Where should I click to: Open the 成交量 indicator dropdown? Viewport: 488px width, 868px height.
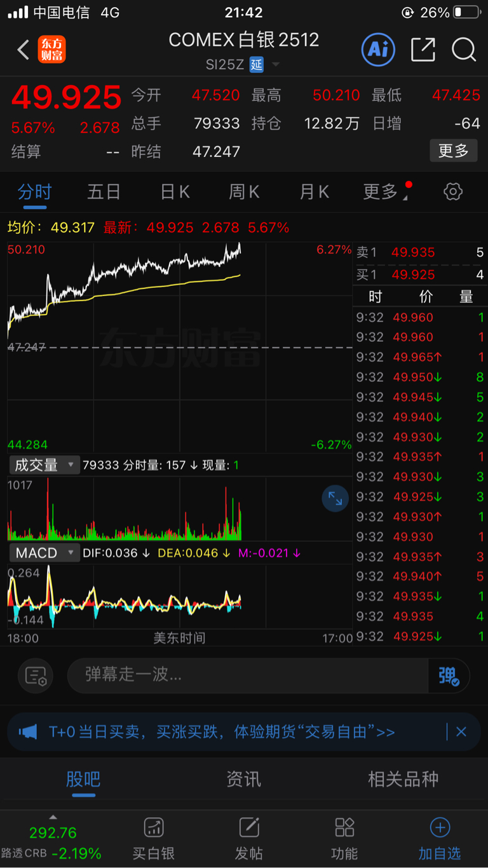tap(44, 465)
